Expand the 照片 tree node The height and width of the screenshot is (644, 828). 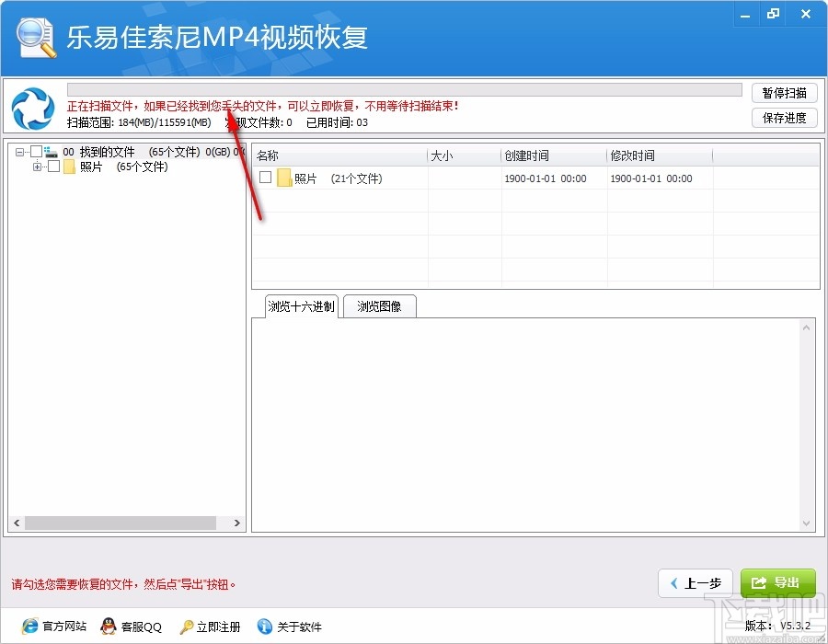[39, 167]
